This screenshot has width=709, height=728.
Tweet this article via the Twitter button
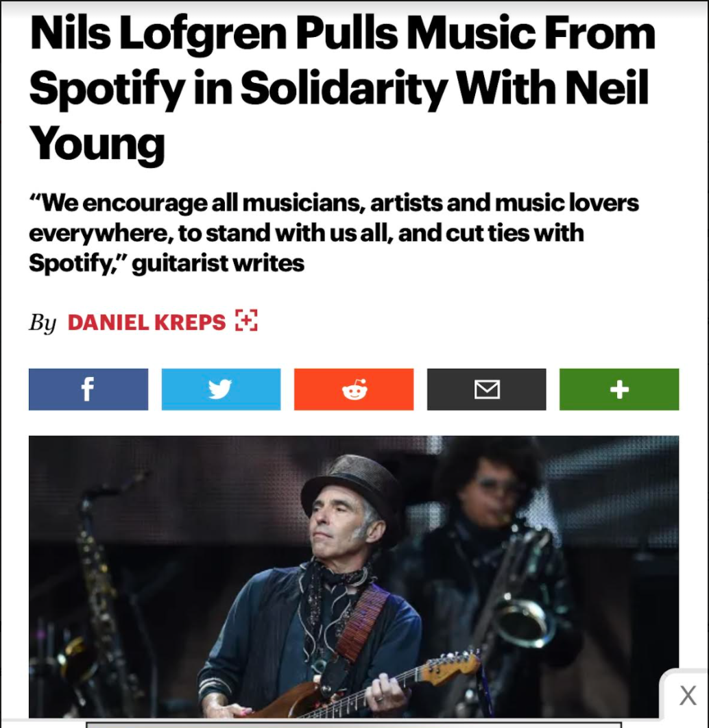221,389
